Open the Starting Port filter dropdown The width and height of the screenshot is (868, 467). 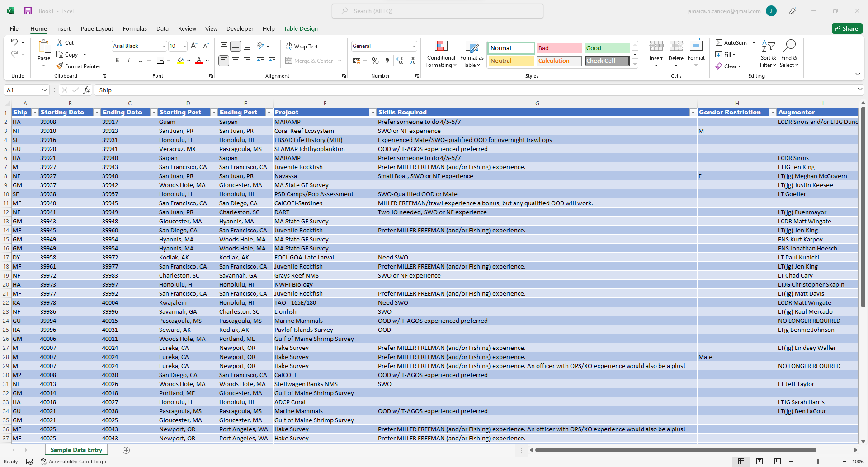214,112
